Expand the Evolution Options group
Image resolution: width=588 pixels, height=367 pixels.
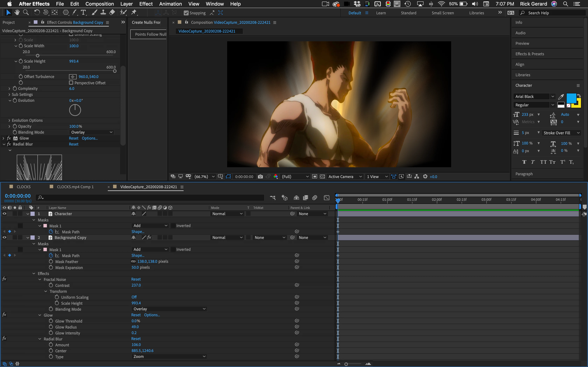click(x=9, y=120)
